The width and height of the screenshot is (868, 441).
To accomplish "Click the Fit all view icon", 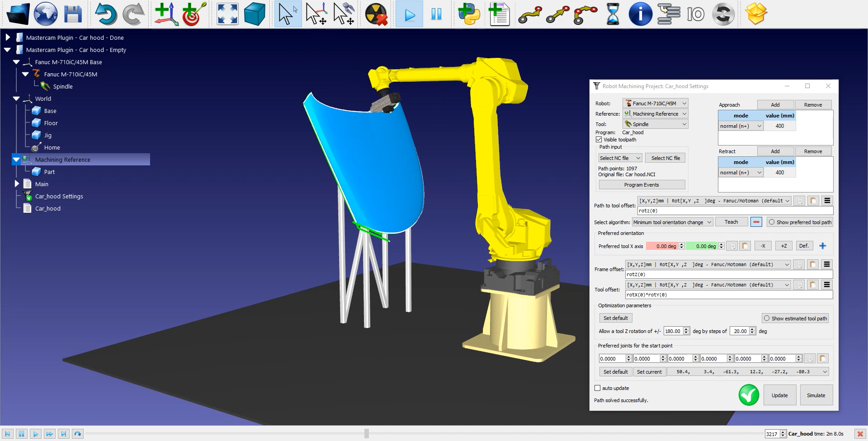I will pyautogui.click(x=227, y=14).
